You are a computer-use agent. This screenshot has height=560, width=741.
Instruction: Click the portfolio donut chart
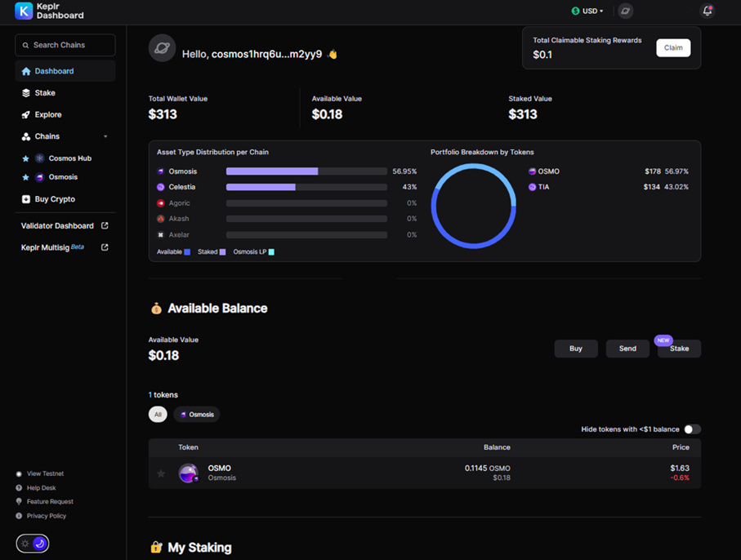[474, 206]
